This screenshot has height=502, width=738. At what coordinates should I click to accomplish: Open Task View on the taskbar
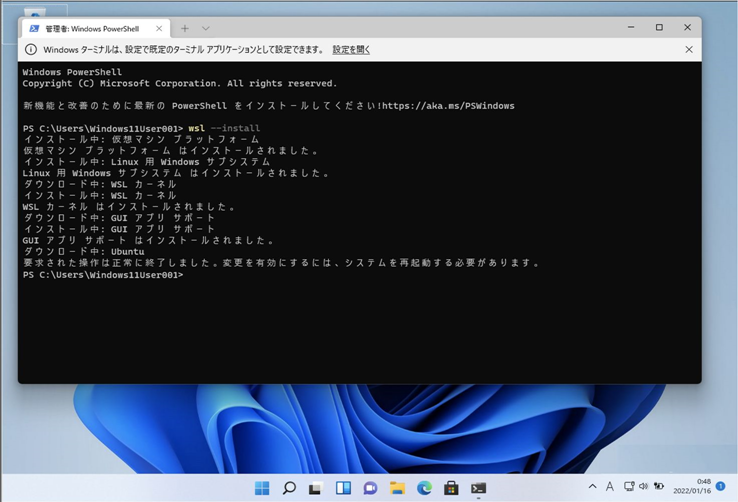[x=316, y=488]
